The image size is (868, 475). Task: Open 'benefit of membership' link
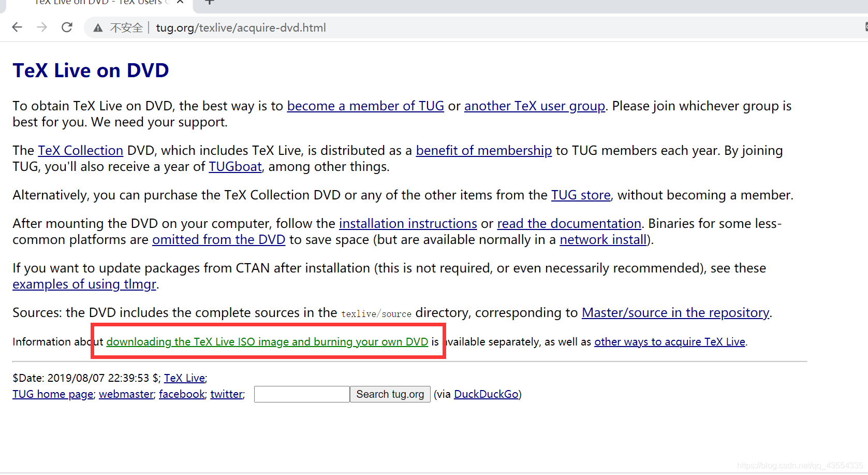[x=484, y=151]
